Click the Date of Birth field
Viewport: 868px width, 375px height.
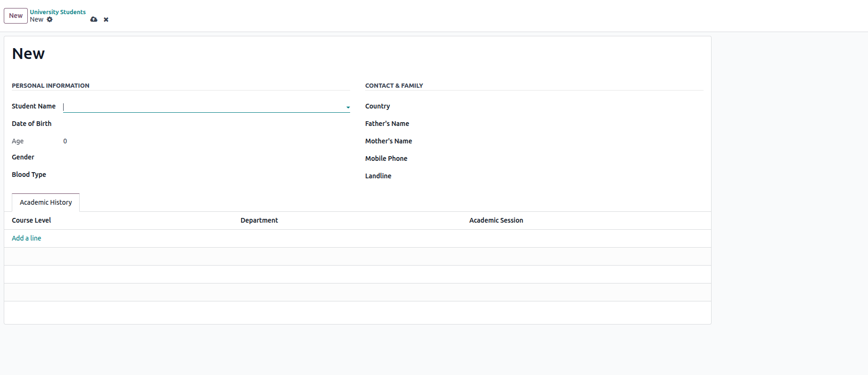point(203,124)
